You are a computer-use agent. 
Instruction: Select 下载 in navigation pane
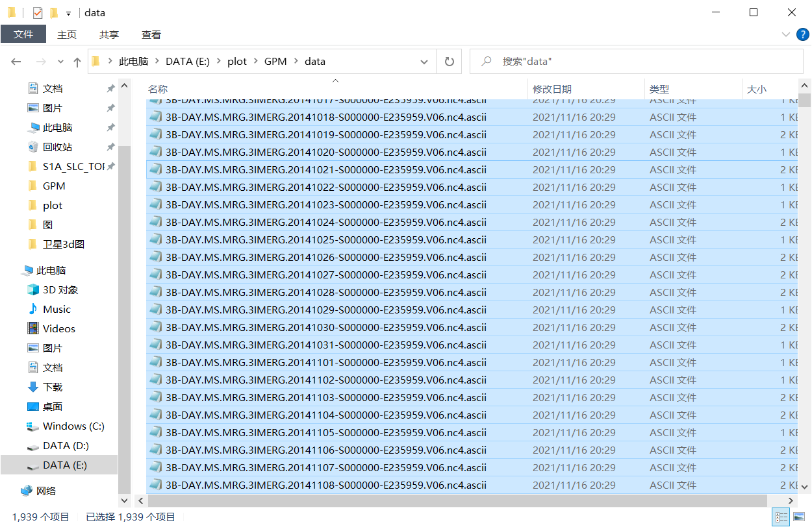coord(53,387)
